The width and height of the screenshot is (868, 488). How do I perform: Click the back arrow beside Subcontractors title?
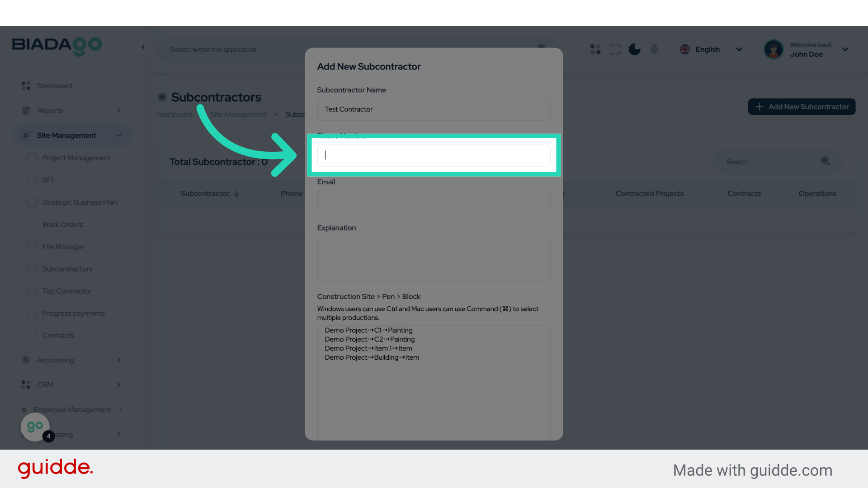pos(162,97)
